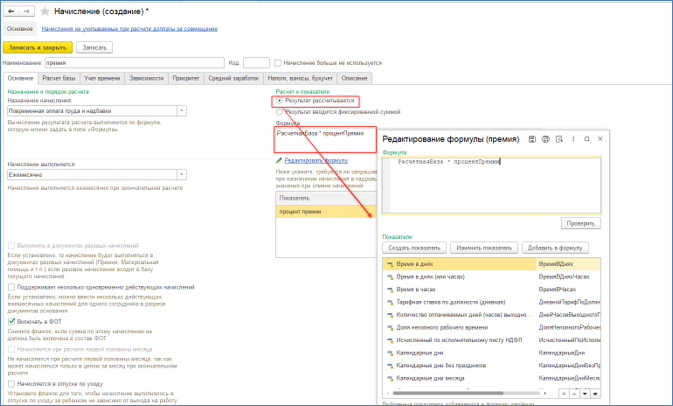Tick Начисляется при расчете первой половины месяца

point(12,349)
